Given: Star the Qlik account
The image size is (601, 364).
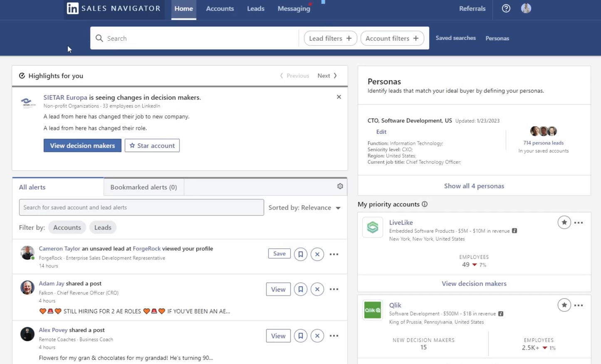Looking at the screenshot, I should tap(564, 305).
